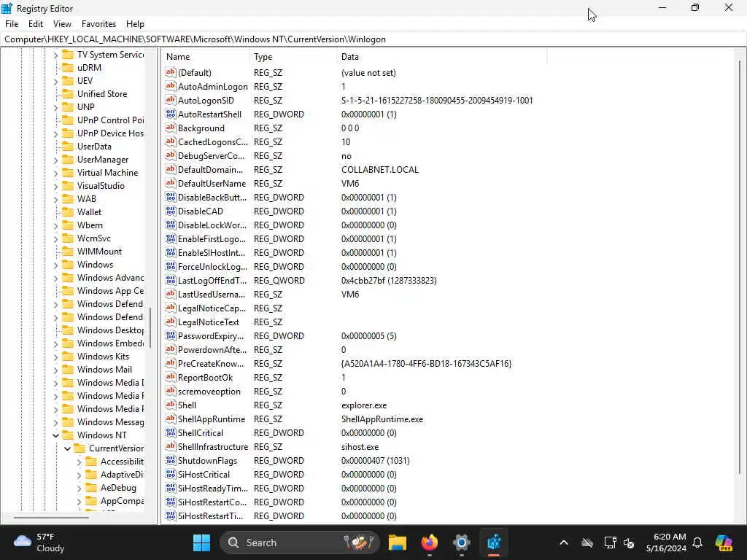This screenshot has height=560, width=747.
Task: Click the ShutdownFlags DWORD icon
Action: coord(170,461)
